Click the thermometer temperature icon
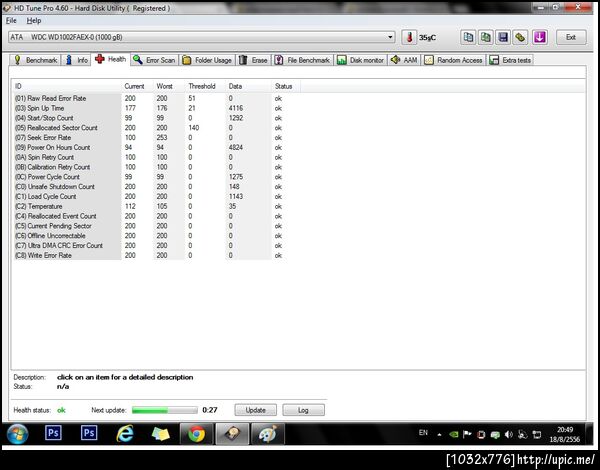This screenshot has width=600, height=470. click(x=409, y=38)
